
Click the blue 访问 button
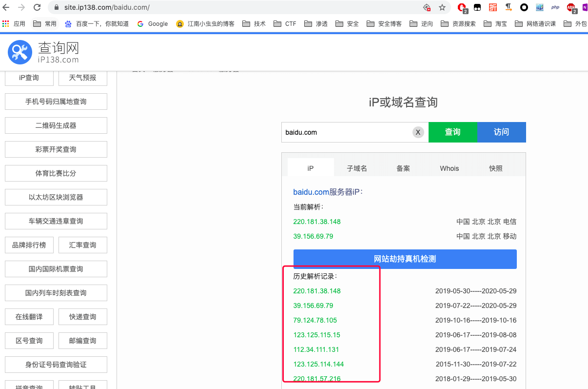[x=502, y=132]
